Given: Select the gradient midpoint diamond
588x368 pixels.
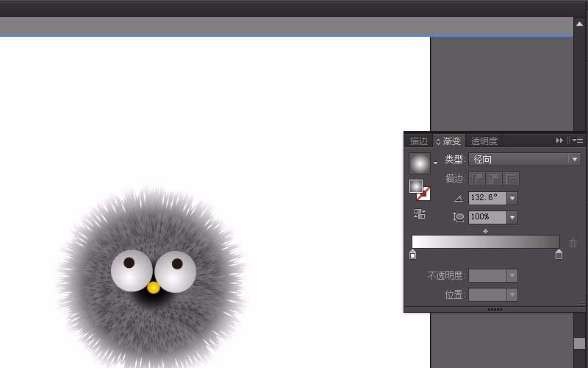Looking at the screenshot, I should pos(485,231).
